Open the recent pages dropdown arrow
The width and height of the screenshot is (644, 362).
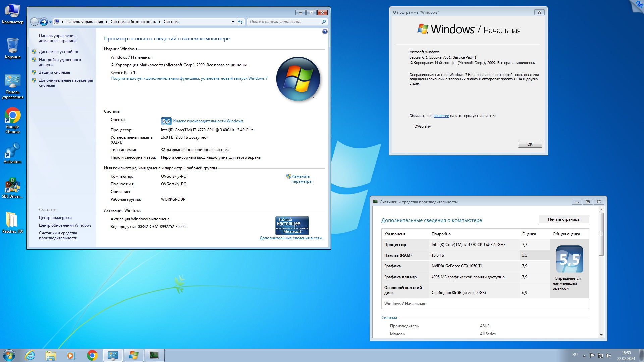tap(50, 22)
